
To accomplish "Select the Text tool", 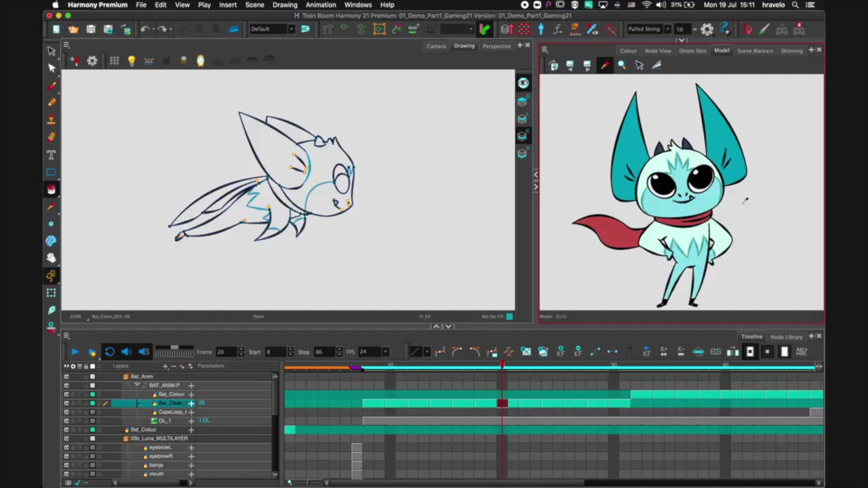I will click(51, 155).
